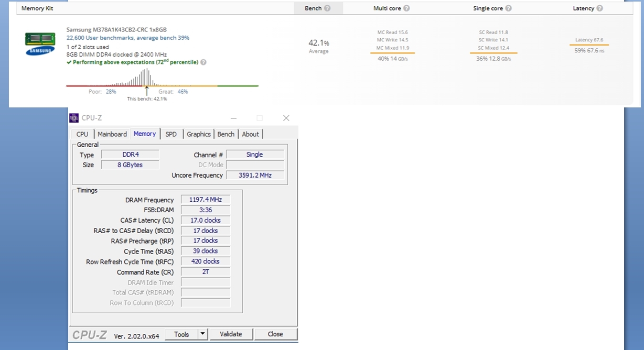Image resolution: width=644 pixels, height=350 pixels.
Task: Click the Single core column header
Action: click(x=488, y=8)
